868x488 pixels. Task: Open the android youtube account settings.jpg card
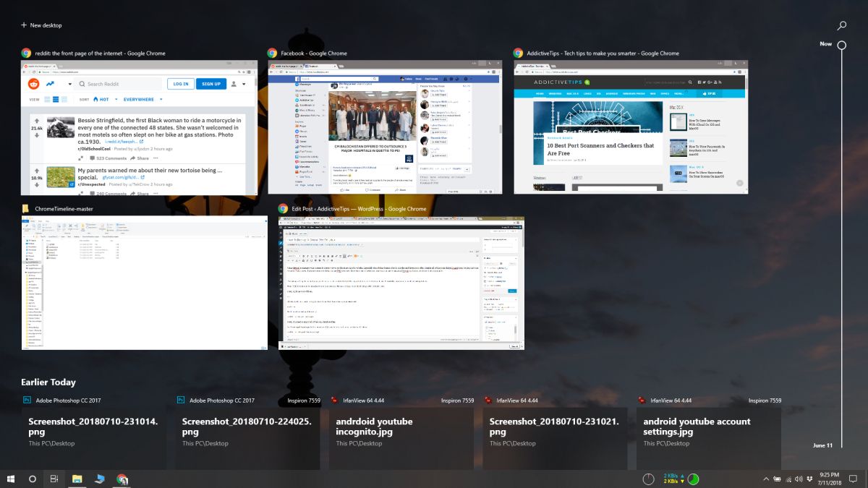click(x=709, y=438)
